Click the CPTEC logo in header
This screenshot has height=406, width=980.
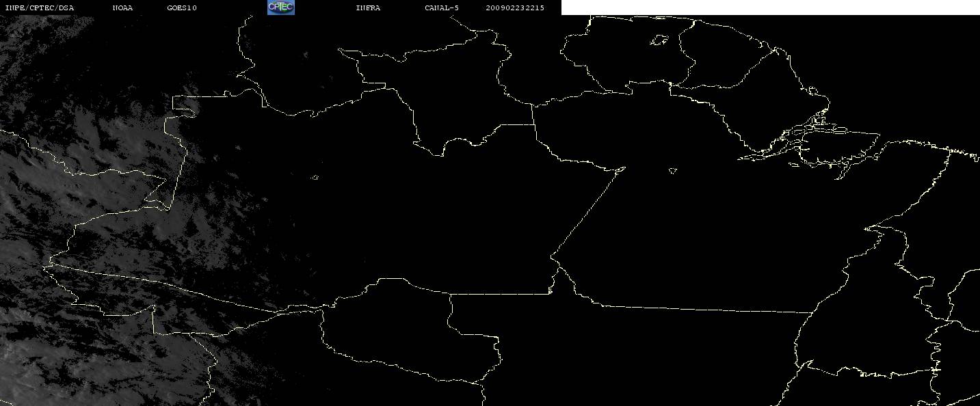tap(280, 8)
